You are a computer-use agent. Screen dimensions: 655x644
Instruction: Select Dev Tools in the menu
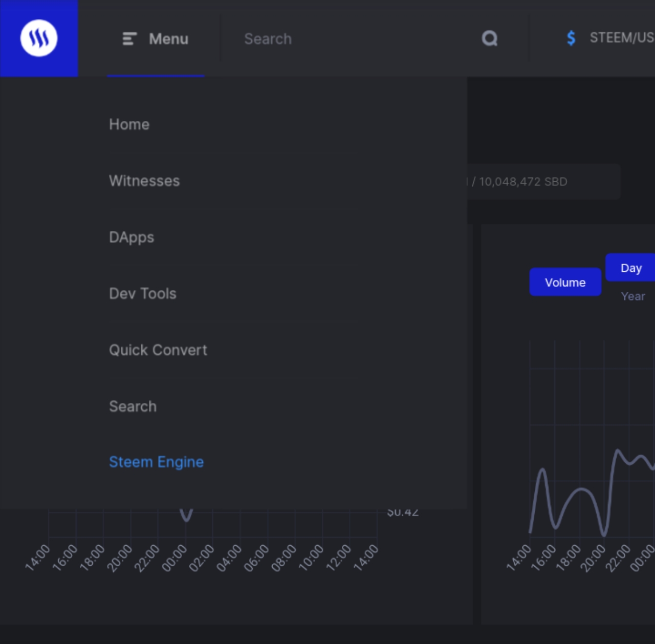pos(143,293)
